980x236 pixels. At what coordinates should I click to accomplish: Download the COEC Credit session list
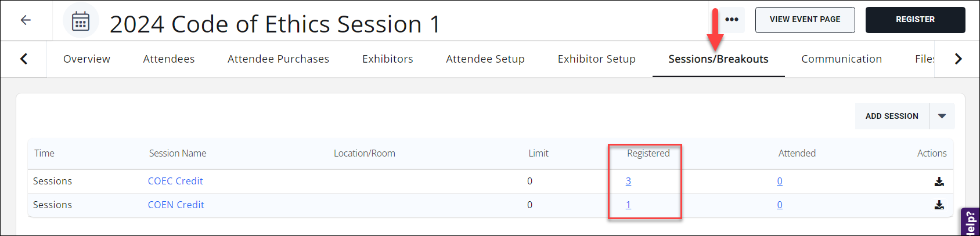click(x=939, y=181)
